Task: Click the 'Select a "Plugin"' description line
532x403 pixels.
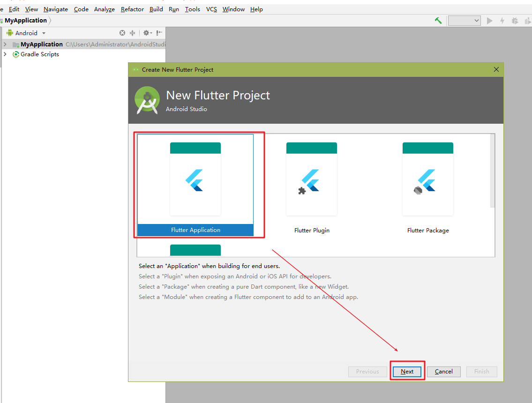Action: tap(235, 276)
